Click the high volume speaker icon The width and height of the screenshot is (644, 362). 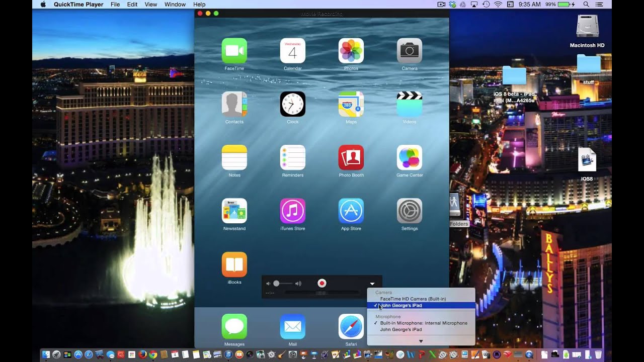[x=298, y=284]
